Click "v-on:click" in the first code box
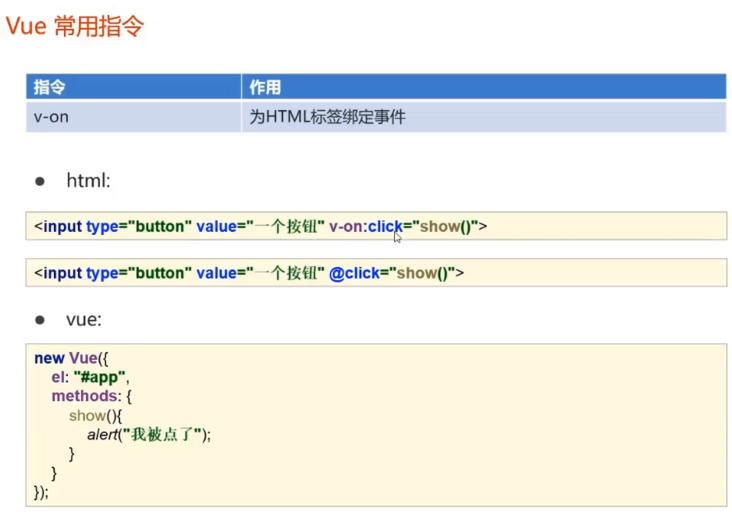The image size is (732, 519). (x=365, y=226)
